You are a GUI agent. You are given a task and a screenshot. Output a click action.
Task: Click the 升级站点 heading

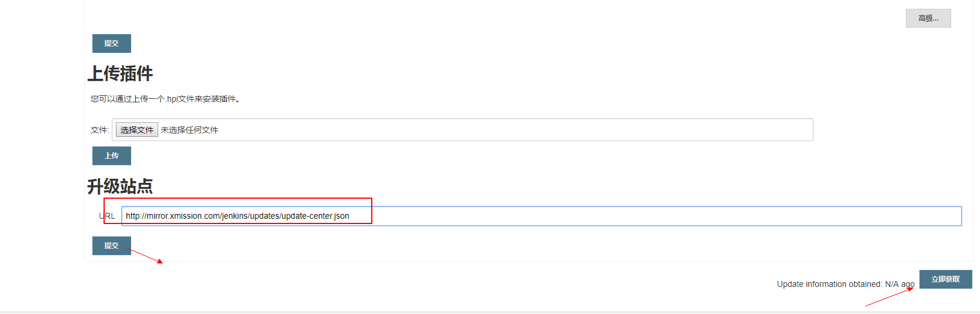120,186
